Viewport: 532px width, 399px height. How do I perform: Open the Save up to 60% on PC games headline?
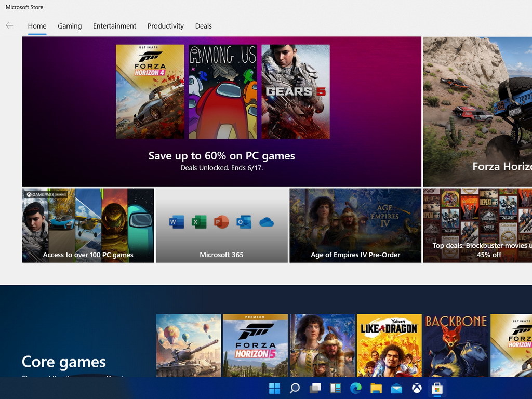(221, 156)
